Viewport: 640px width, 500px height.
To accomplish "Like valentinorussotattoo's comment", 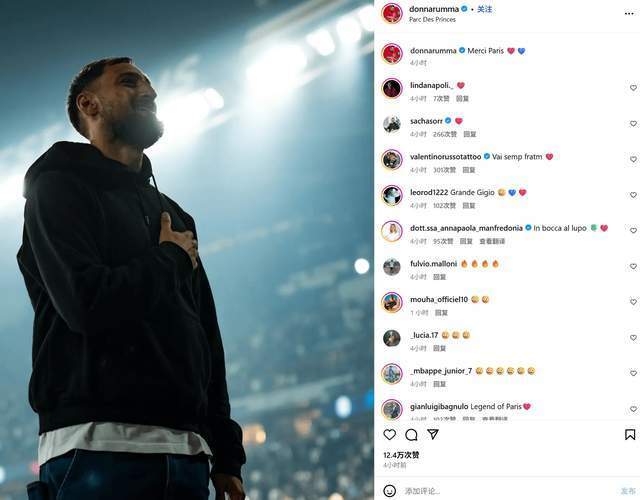I will 633,159.
